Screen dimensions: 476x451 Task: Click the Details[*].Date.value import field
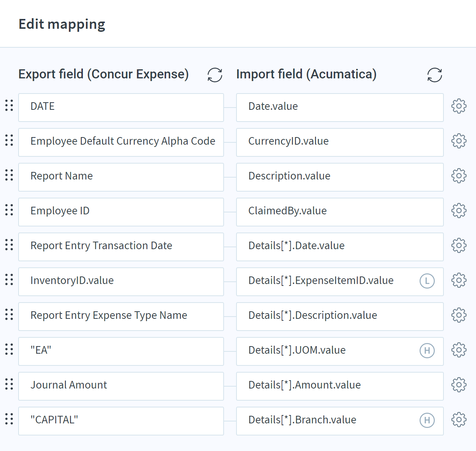pyautogui.click(x=340, y=247)
